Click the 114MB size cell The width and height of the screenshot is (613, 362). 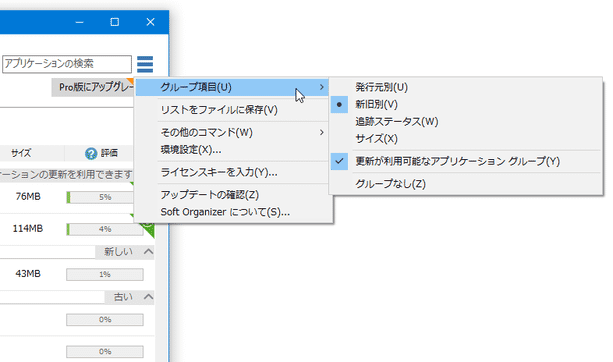(27, 229)
